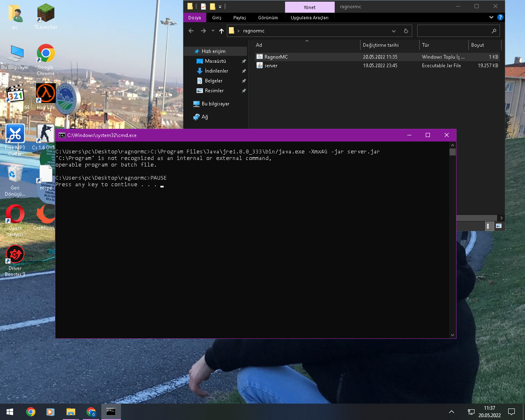The image size is (525, 420).
Task: Open the Paylaş ribbon tab
Action: click(240, 18)
